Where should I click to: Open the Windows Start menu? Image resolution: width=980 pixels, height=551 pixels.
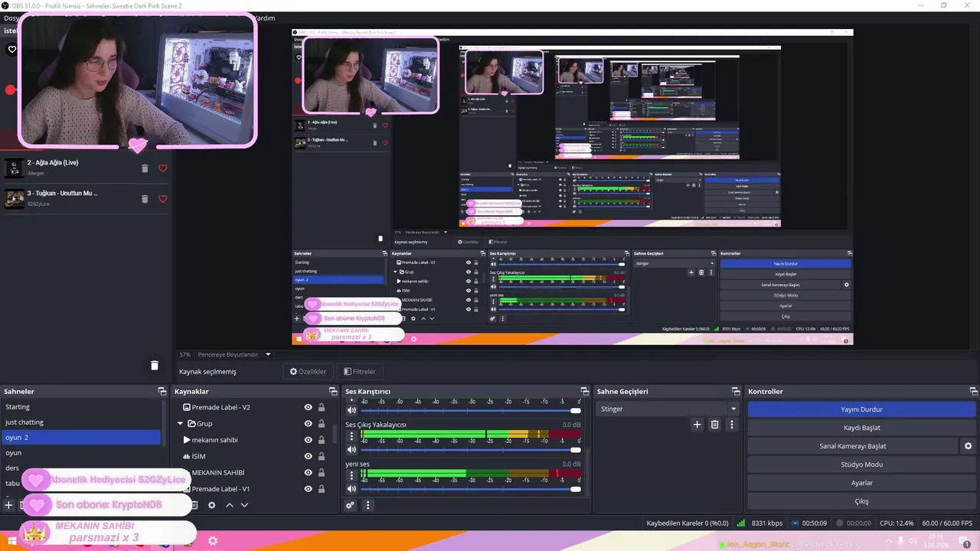click(11, 541)
